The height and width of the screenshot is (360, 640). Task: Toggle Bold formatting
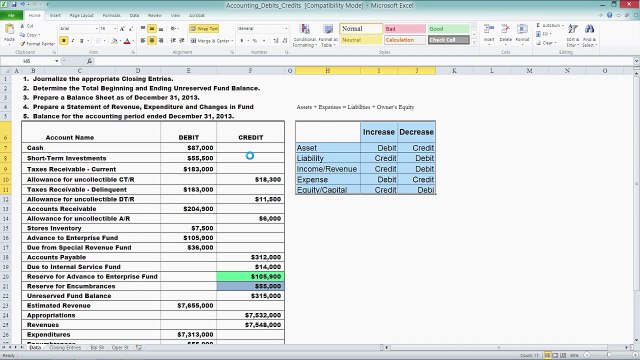[64, 41]
